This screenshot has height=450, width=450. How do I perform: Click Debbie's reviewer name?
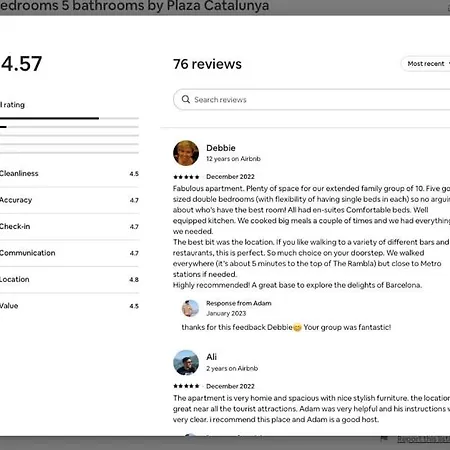click(x=221, y=148)
